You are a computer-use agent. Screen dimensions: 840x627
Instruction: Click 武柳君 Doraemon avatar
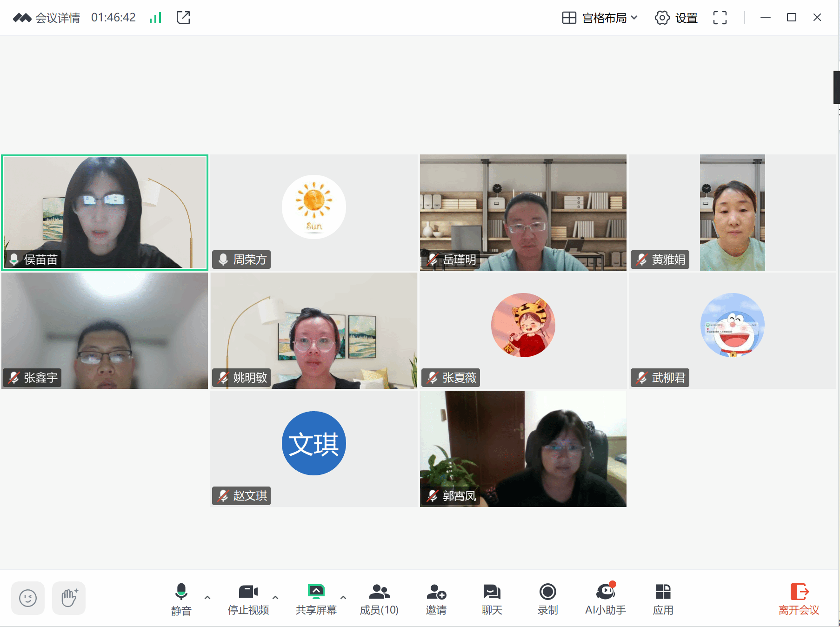[x=733, y=325]
